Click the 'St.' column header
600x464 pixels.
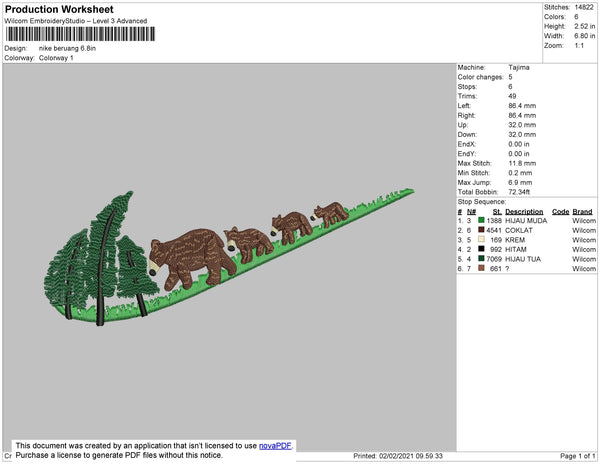[x=497, y=212]
